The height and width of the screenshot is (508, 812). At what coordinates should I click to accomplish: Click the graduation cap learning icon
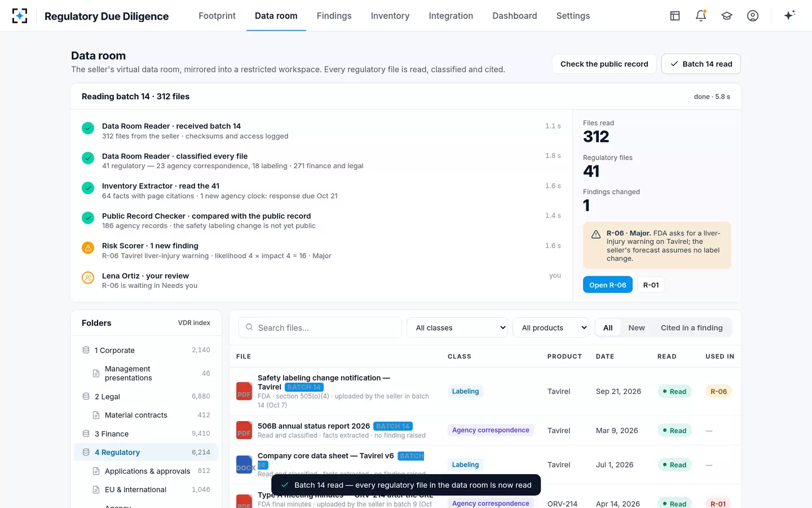click(x=727, y=16)
